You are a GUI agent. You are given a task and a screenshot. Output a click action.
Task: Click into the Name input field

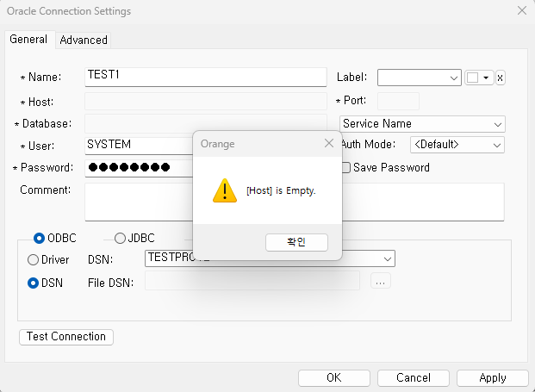click(205, 77)
